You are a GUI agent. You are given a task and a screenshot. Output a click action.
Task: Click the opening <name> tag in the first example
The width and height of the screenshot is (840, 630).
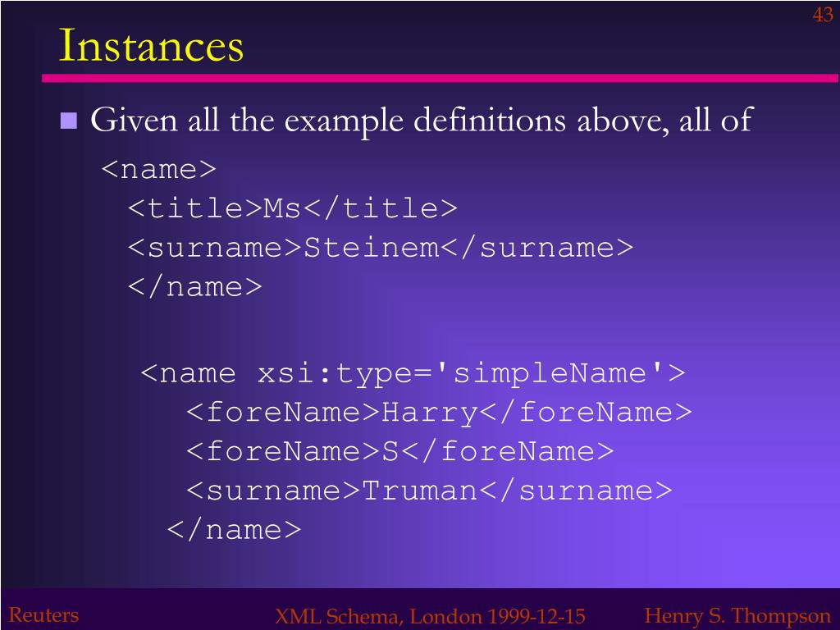tap(158, 169)
